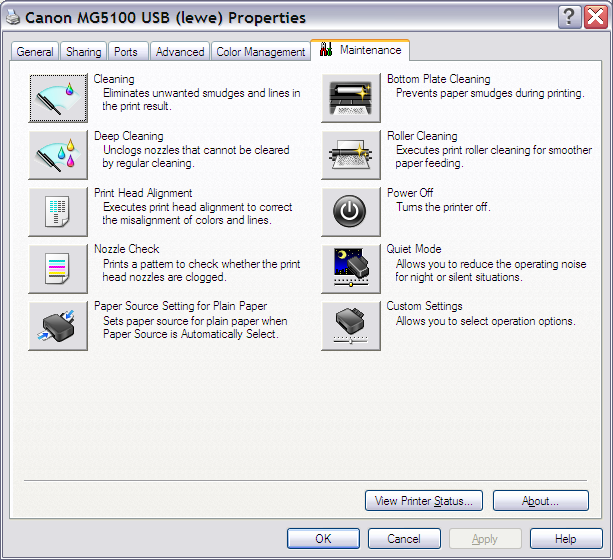
Task: Click the 'Nozzle Check' heading text
Action: coord(127,249)
